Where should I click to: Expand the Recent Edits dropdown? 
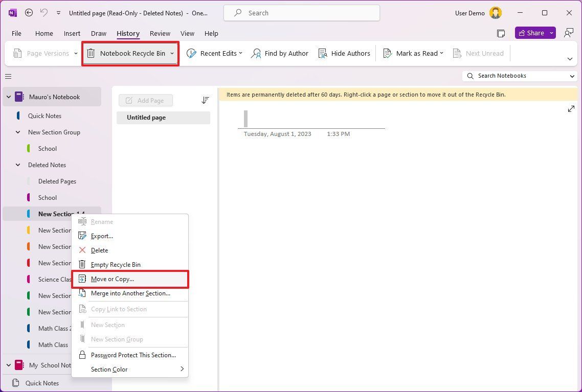(x=240, y=53)
